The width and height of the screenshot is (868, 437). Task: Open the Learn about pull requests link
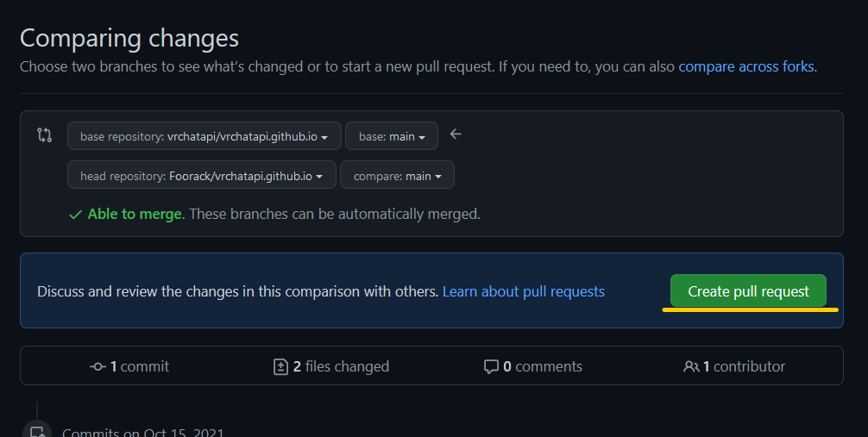coord(523,291)
